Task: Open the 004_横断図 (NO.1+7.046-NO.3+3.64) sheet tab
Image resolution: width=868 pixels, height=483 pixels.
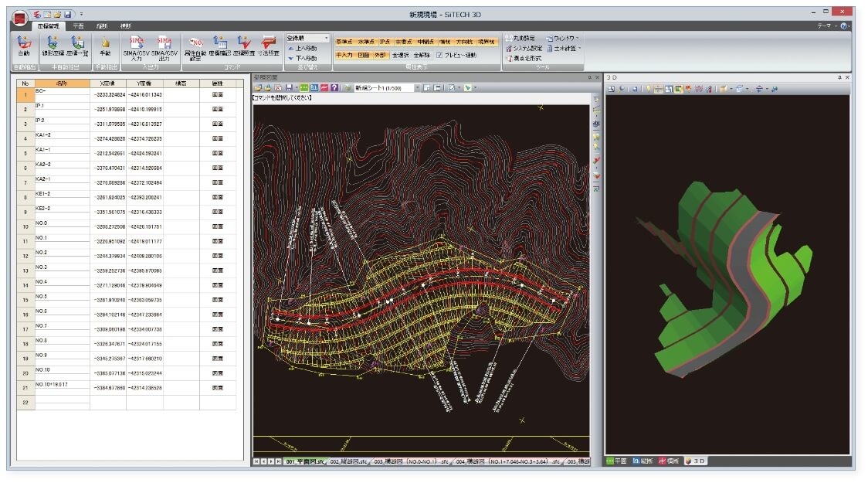Action: pos(509,461)
